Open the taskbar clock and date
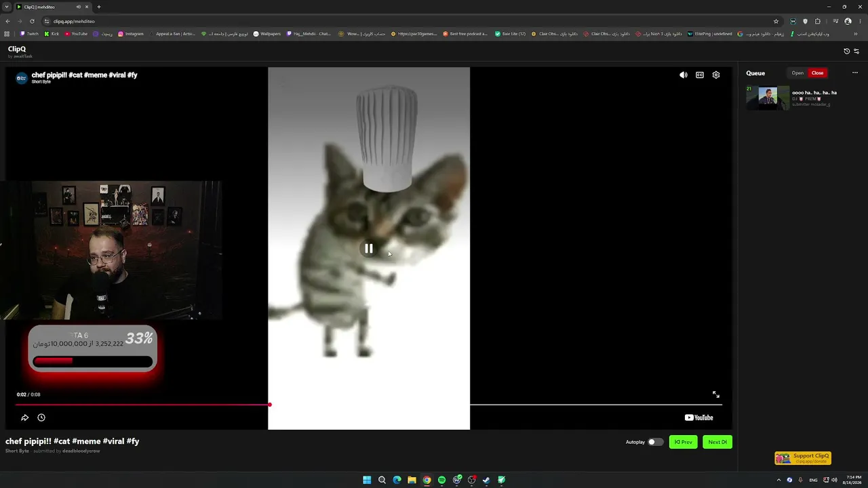868x488 pixels. coord(854,480)
